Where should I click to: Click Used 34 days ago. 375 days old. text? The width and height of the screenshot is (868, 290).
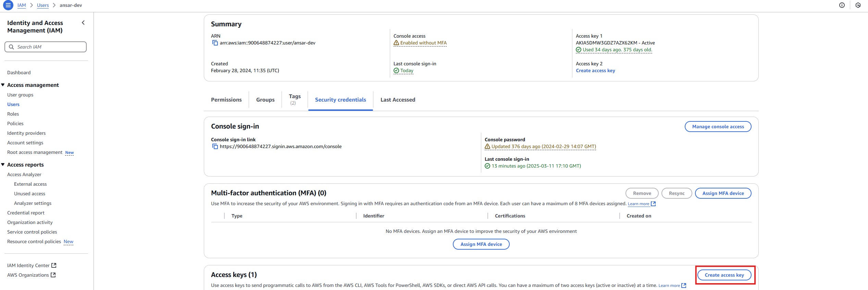pos(617,50)
